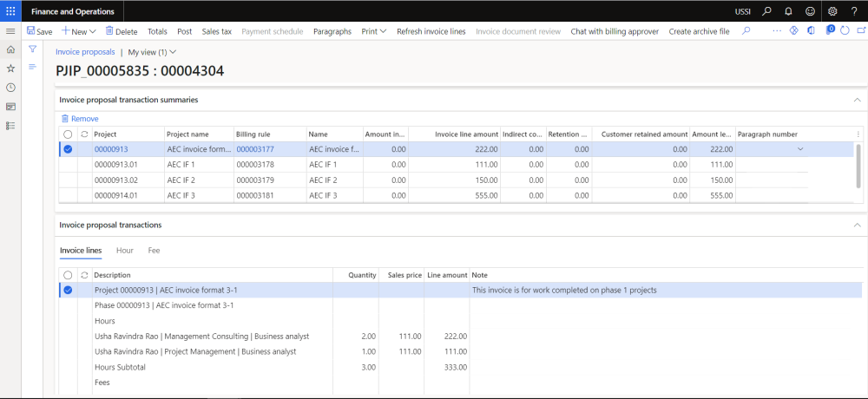Screen dimensions: 868x399
Task: Switch to the Fee tab
Action: (154, 251)
